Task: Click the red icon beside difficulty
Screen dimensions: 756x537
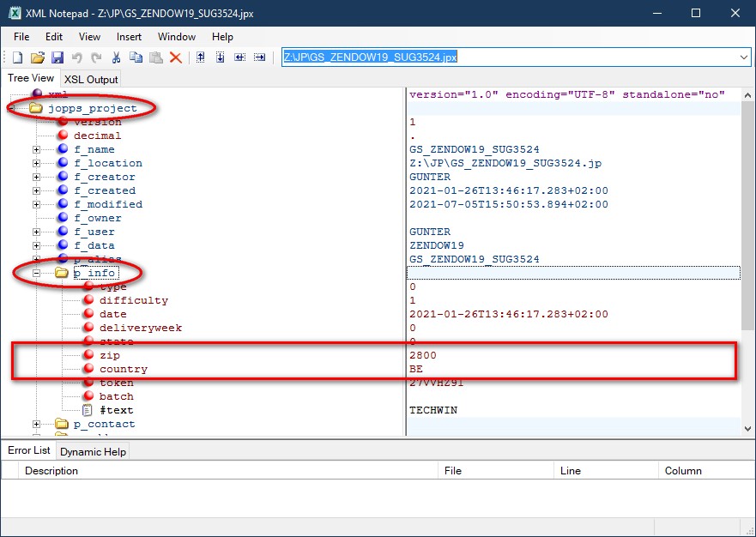Action: 88,300
